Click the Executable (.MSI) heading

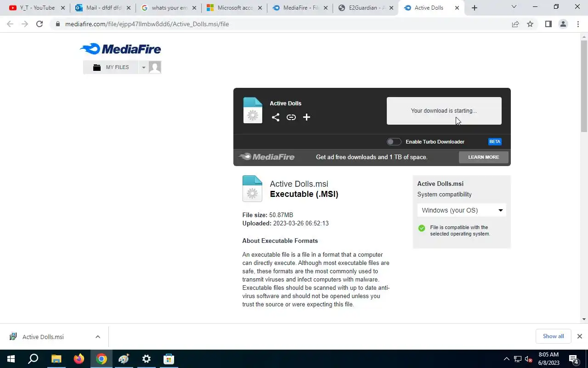pyautogui.click(x=304, y=194)
